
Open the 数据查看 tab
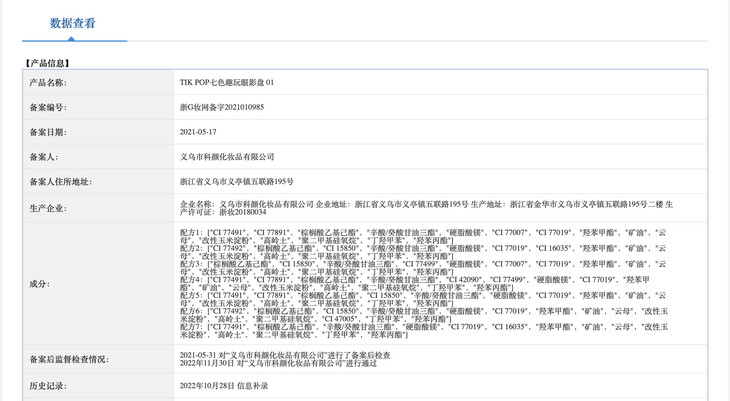[73, 23]
